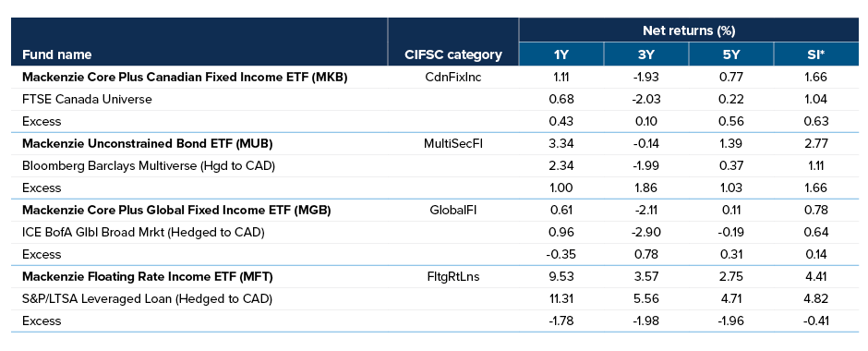
Task: Select the 1Y returns column header
Action: (561, 54)
